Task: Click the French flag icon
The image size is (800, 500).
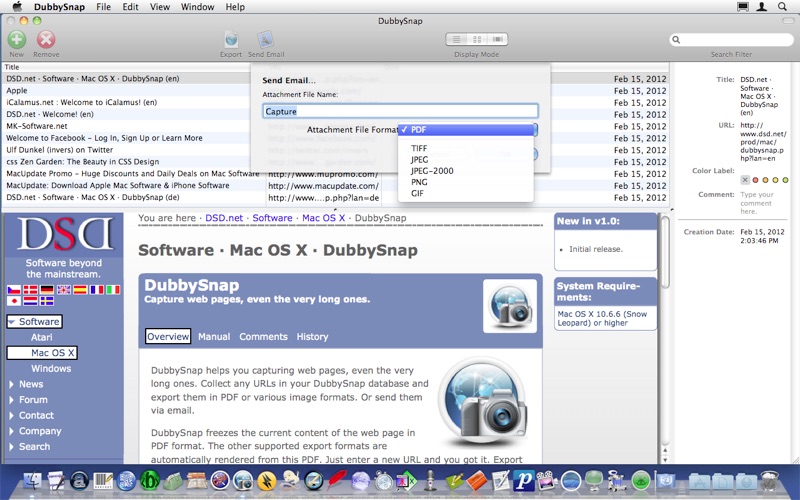Action: tap(97, 290)
